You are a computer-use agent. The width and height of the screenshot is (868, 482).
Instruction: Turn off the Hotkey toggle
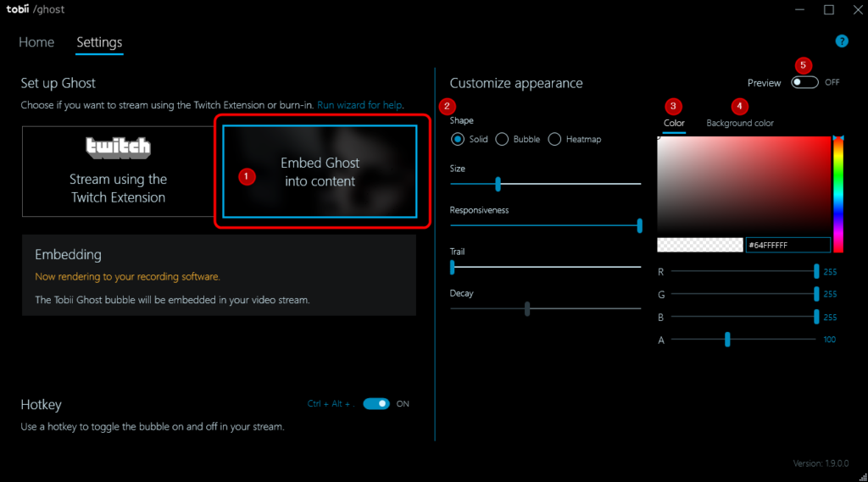coord(376,403)
